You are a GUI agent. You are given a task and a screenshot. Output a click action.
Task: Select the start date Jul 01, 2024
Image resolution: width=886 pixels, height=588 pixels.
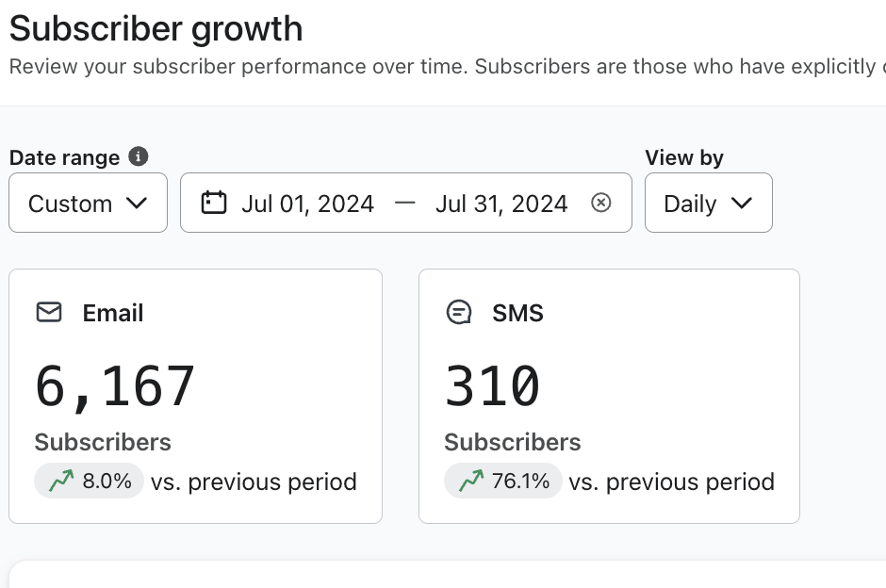pyautogui.click(x=307, y=204)
